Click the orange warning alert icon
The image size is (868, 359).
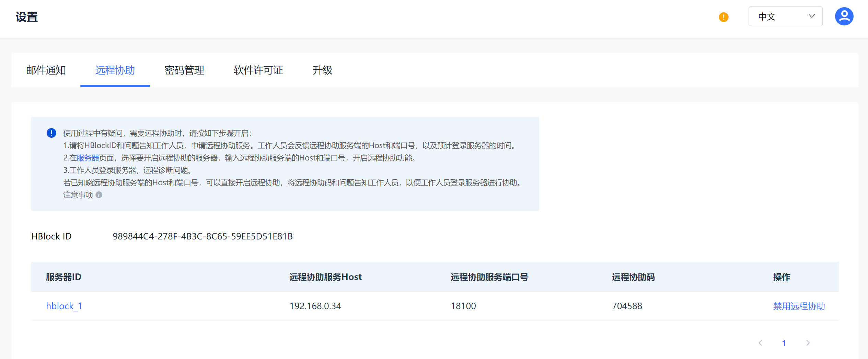[x=724, y=17]
